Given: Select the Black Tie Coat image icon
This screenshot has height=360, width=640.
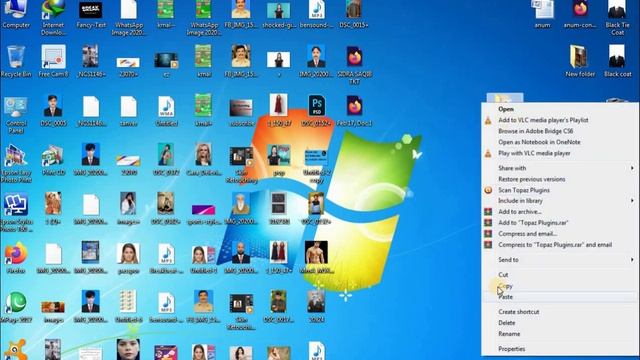Looking at the screenshot, I should 617,18.
